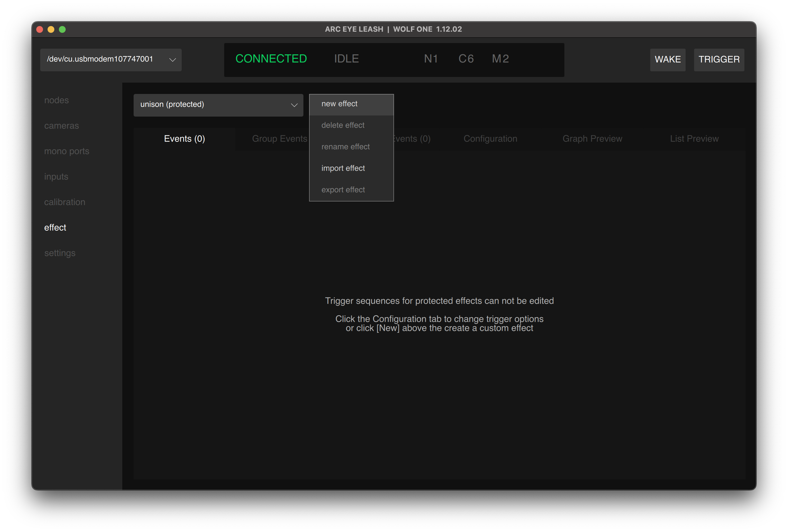Switch to the Configuration tab
Image resolution: width=788 pixels, height=532 pixels.
[490, 139]
